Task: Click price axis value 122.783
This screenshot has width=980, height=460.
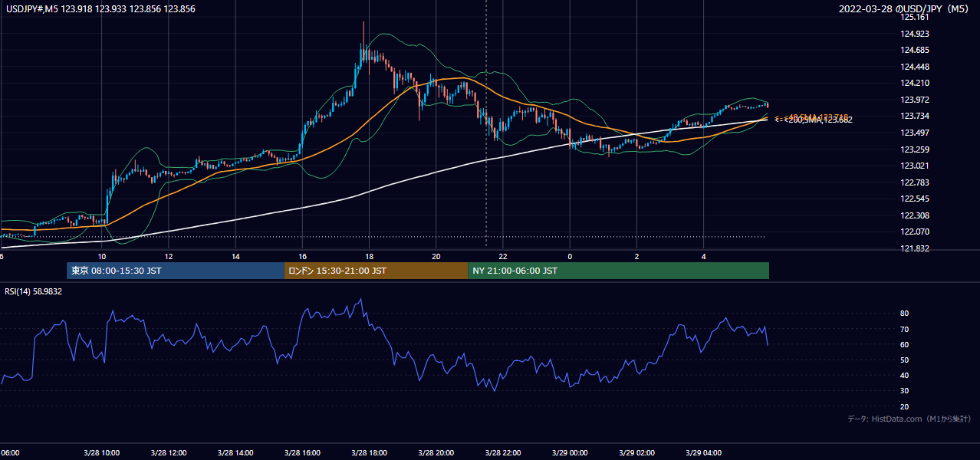Action: (x=916, y=182)
